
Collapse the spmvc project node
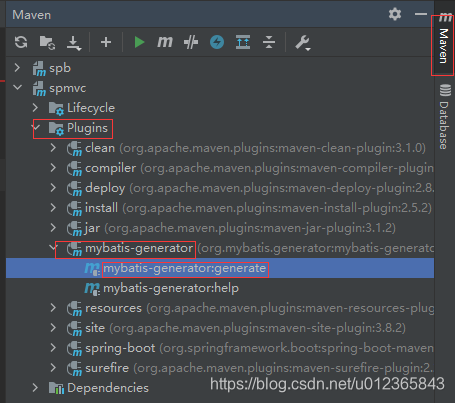(17, 88)
